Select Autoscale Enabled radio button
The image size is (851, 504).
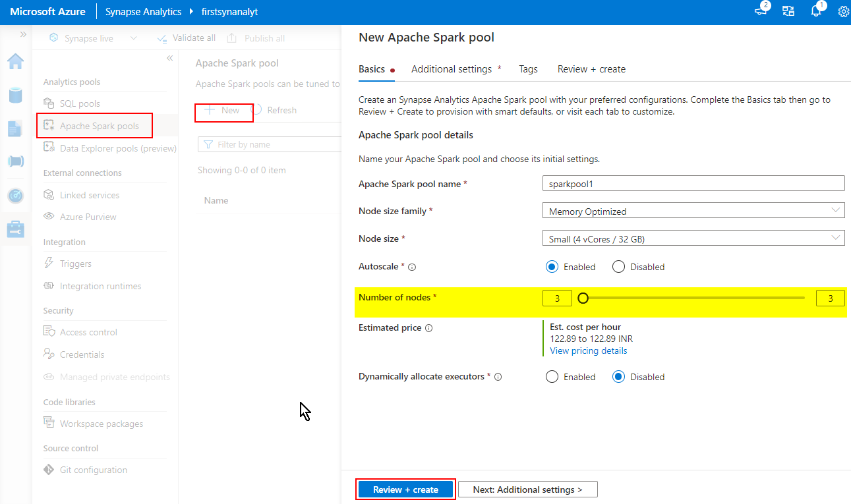tap(552, 267)
